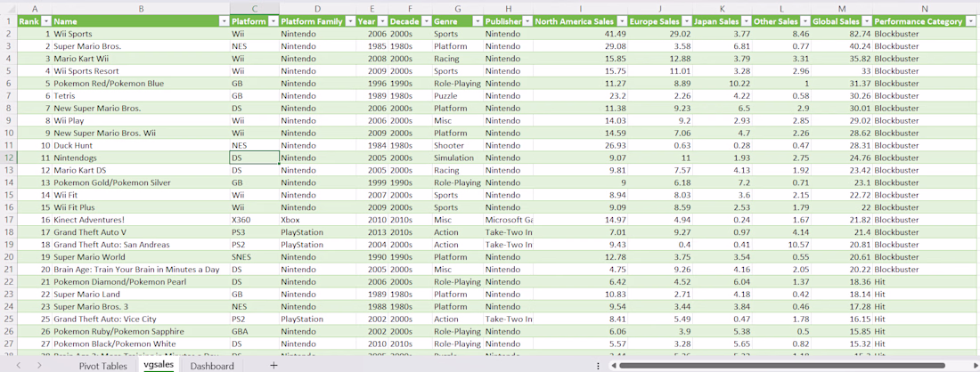This screenshot has width=980, height=372.
Task: Switch to the Pivot Tables sheet tab
Action: pos(102,366)
